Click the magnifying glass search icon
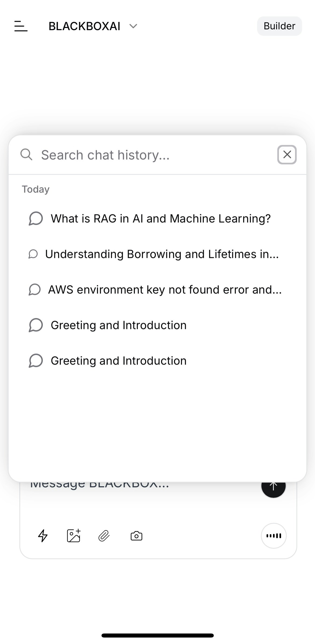Viewport: 315px width, 644px height. [26, 155]
